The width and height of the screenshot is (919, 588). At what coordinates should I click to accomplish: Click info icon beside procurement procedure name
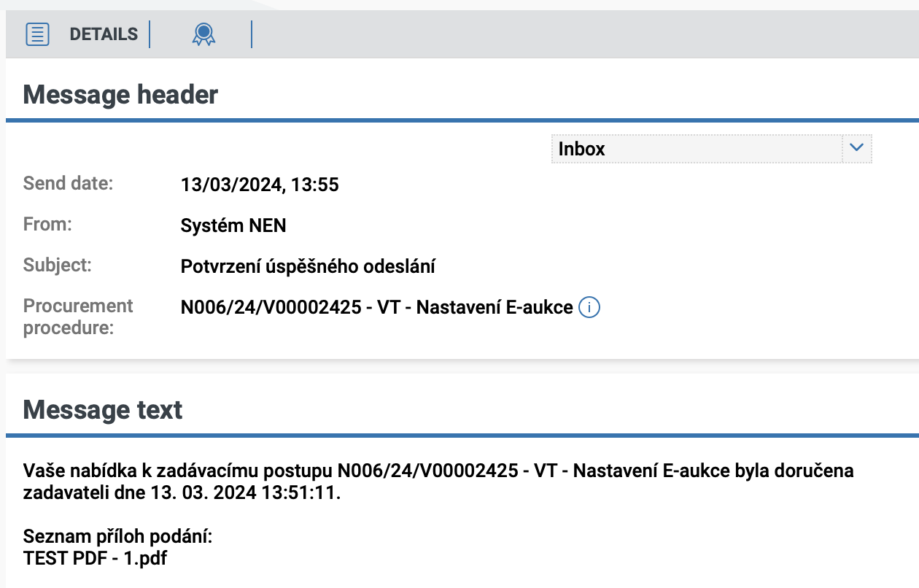pyautogui.click(x=589, y=308)
